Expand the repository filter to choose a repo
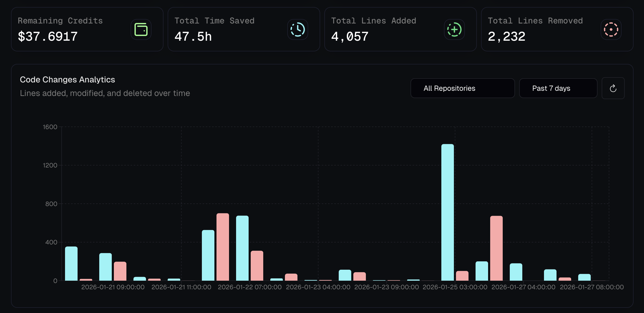Viewport: 644px width, 313px height. click(x=462, y=88)
